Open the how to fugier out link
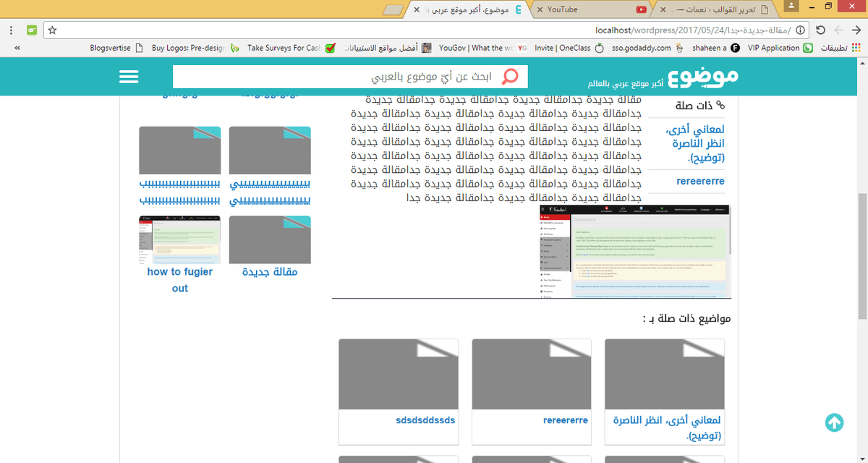This screenshot has width=868, height=463. [180, 280]
